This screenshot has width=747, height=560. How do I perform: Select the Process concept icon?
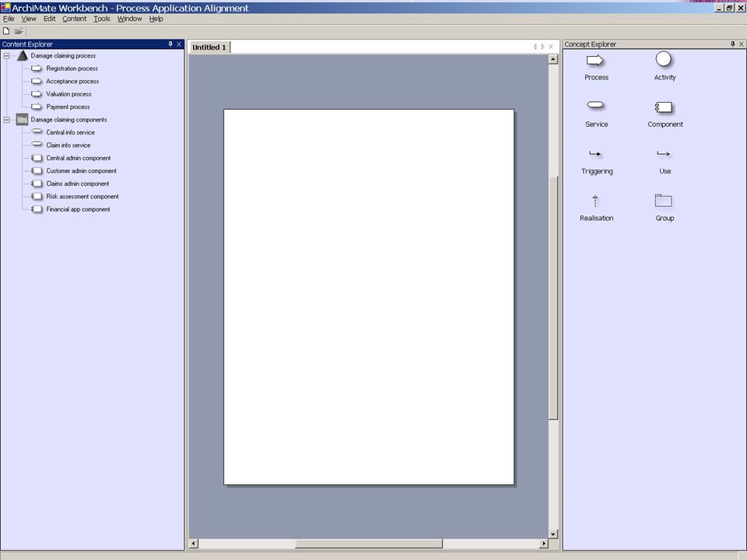pos(595,61)
